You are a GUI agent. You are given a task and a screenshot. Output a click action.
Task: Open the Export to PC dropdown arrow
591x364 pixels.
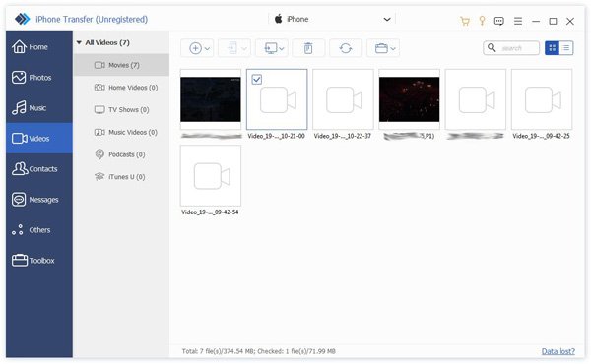pos(281,48)
